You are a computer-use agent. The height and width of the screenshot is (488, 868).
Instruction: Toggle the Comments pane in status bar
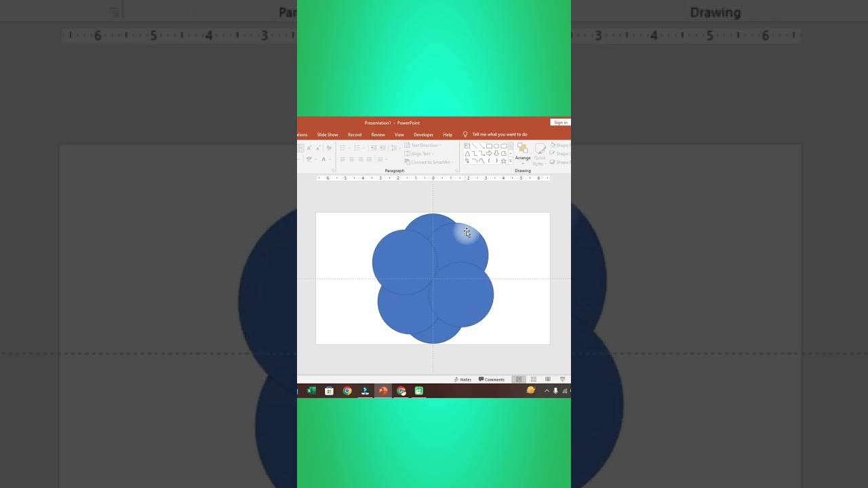tap(492, 380)
